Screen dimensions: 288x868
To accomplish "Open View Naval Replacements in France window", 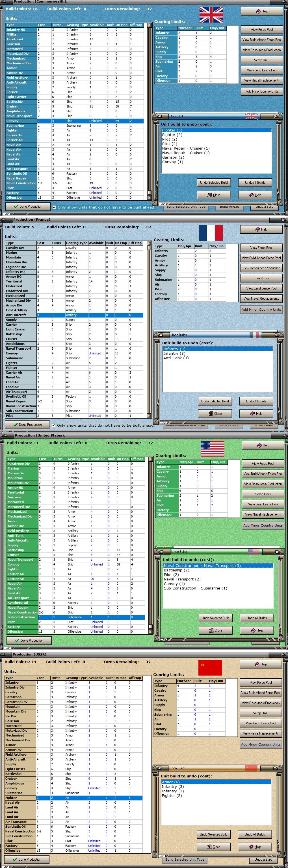I will point(261,299).
